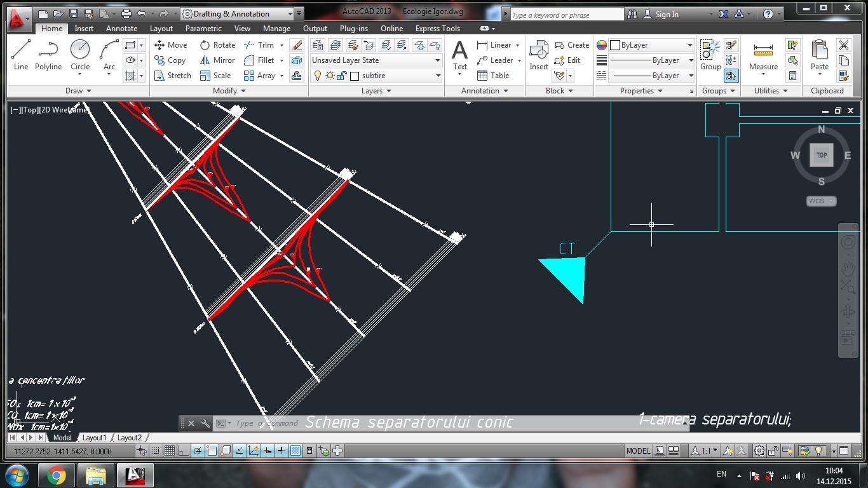Expand the Draw panel
Viewport: 868px width, 488px height.
tap(78, 91)
